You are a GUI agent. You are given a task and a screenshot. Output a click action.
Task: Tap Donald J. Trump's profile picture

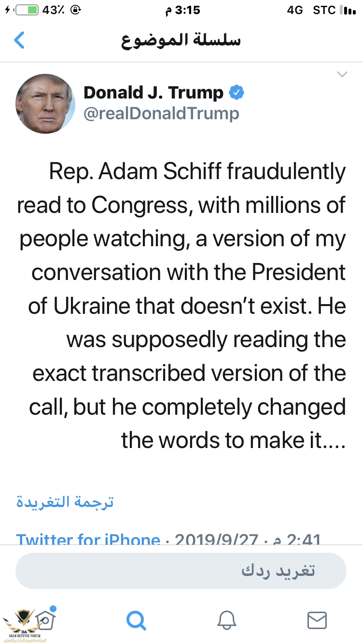[46, 104]
